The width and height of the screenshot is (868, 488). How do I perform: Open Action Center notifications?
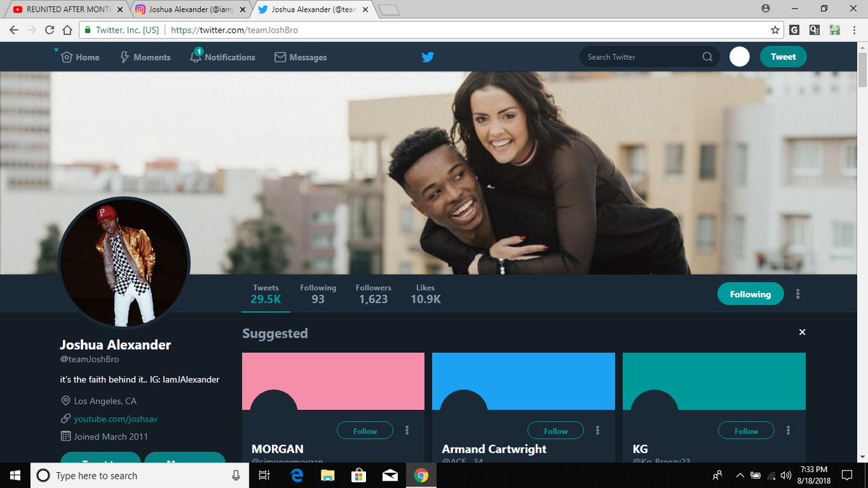click(847, 476)
